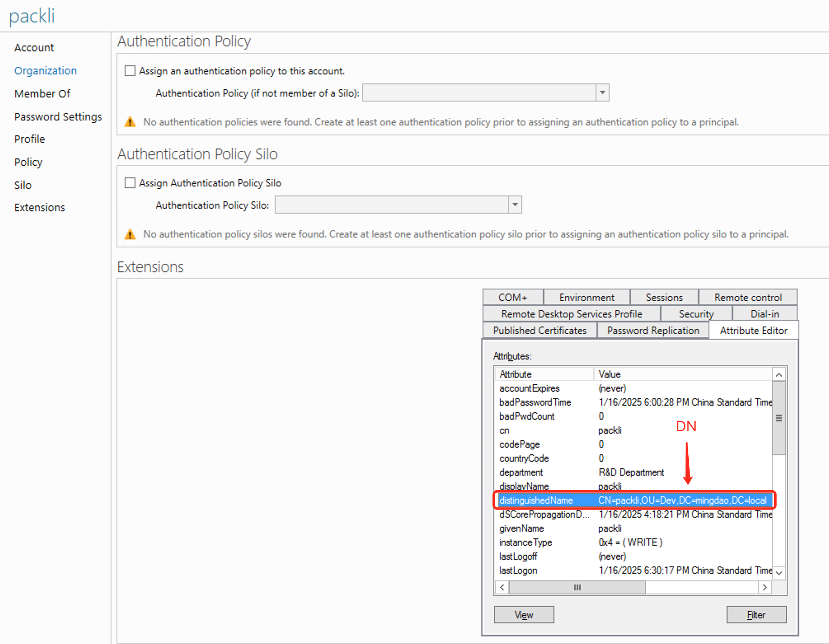Select the badPasswordTime attribute row
The width and height of the screenshot is (829, 644).
click(634, 402)
